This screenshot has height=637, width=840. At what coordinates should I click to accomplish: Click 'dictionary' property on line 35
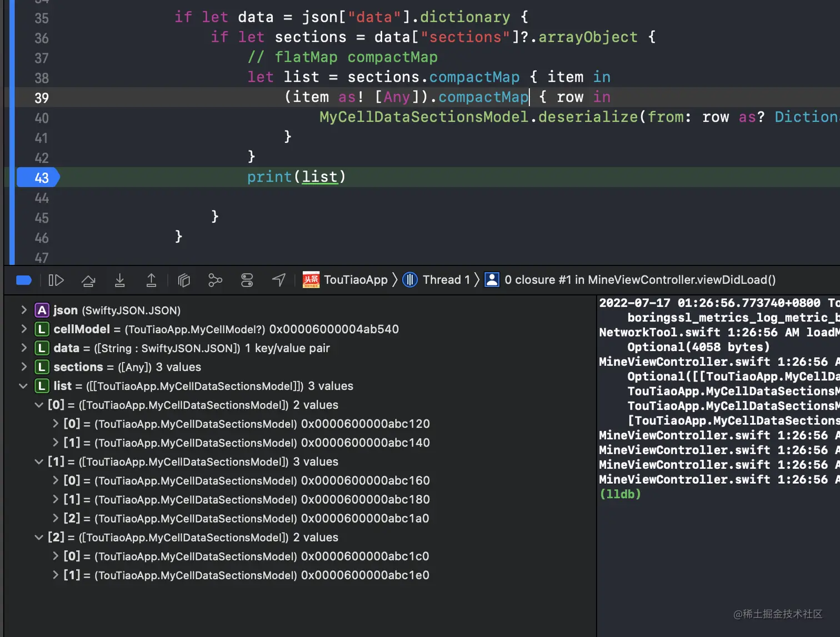(465, 17)
